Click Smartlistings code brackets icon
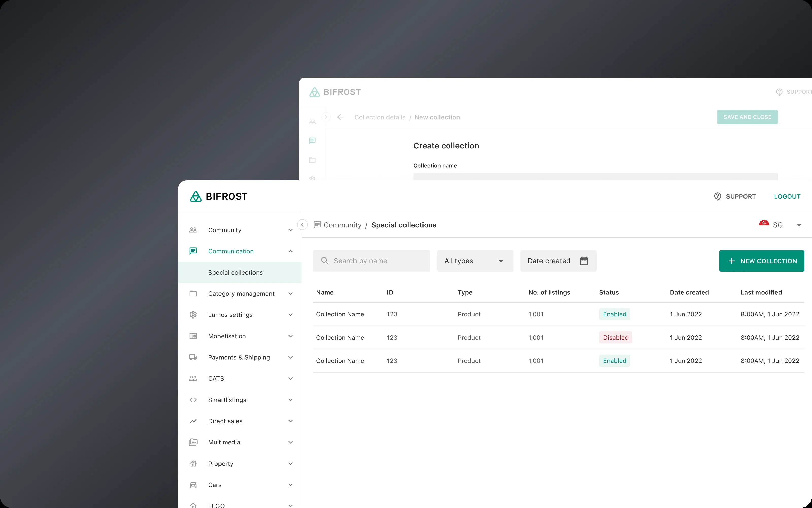Screen dimensions: 812x508 click(193, 400)
